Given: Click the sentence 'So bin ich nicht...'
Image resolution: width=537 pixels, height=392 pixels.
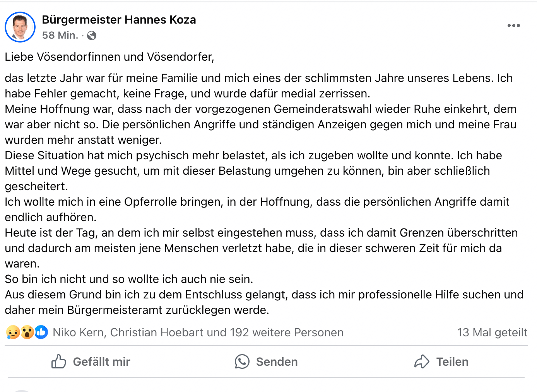Looking at the screenshot, I should coord(129,279).
